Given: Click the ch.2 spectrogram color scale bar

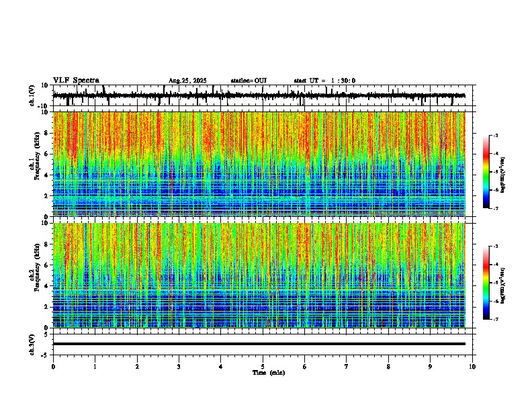Looking at the screenshot, I should point(486,283).
